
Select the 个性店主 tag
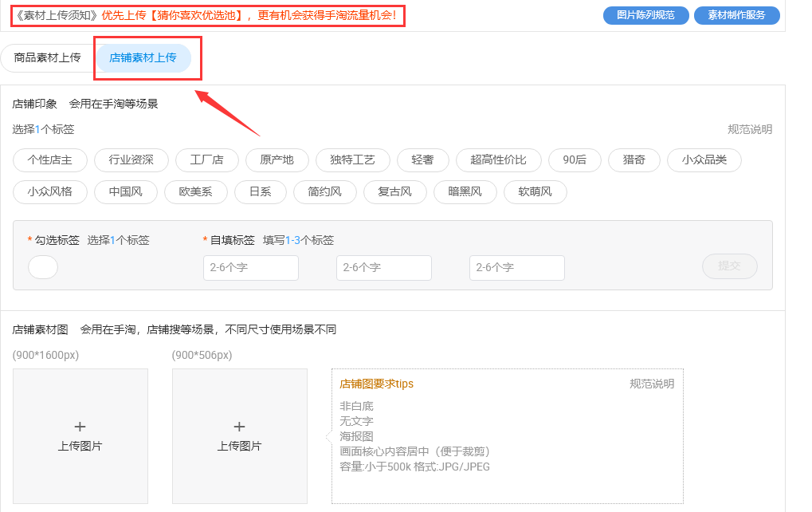pyautogui.click(x=49, y=160)
